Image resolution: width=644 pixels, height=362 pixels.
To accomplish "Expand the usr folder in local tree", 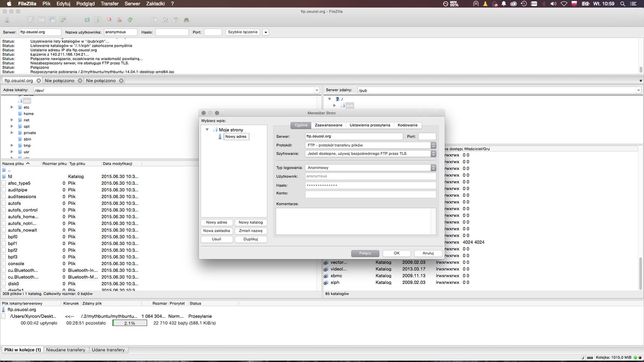I will (x=12, y=152).
